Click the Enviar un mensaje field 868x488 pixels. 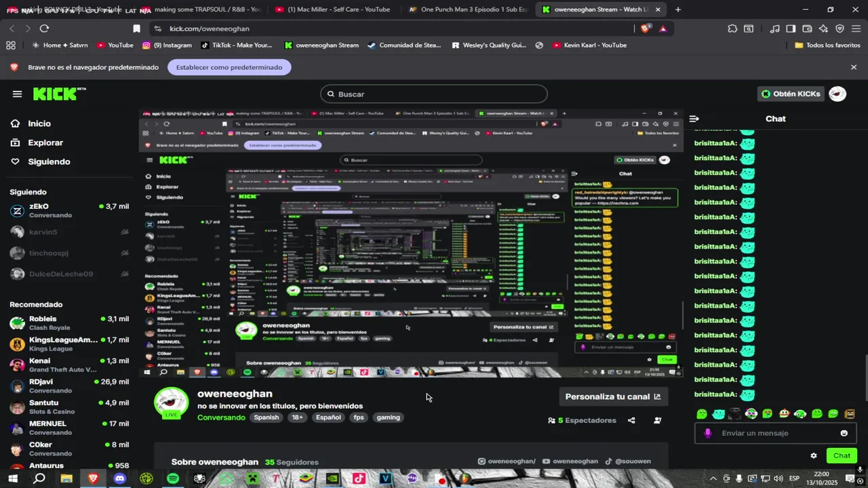775,433
